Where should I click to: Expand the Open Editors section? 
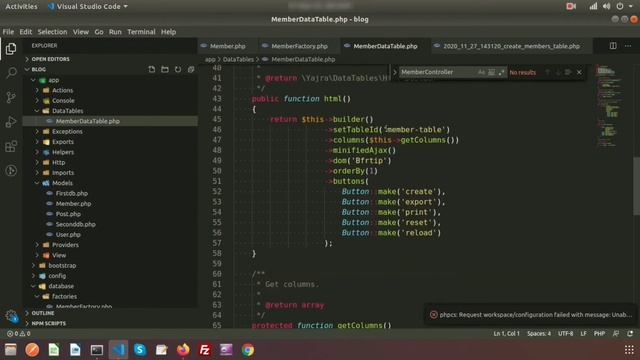pos(110,59)
